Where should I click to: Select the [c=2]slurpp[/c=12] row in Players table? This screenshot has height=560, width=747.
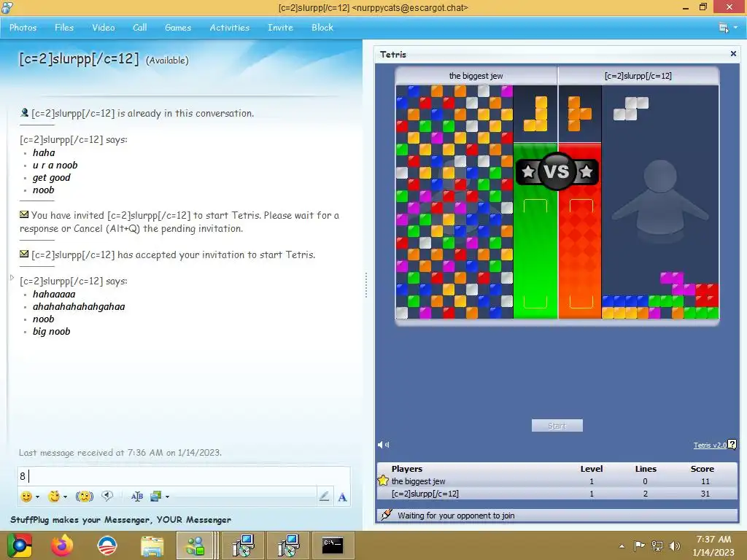[557, 494]
